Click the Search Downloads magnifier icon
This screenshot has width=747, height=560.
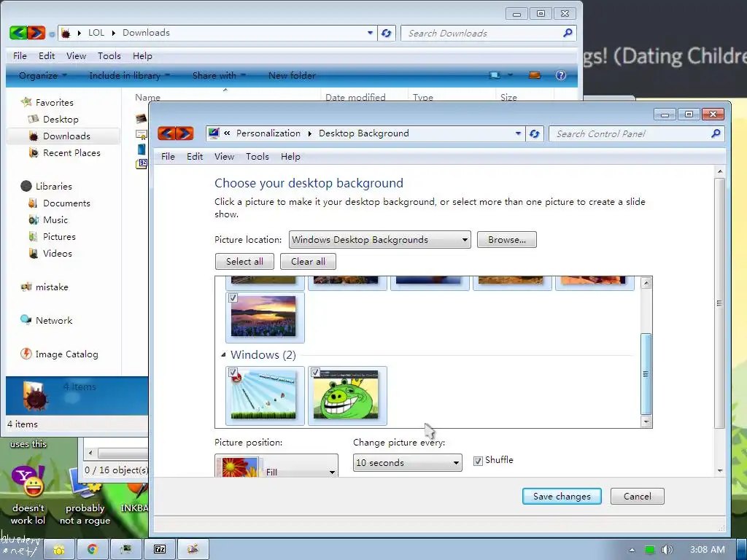click(568, 33)
